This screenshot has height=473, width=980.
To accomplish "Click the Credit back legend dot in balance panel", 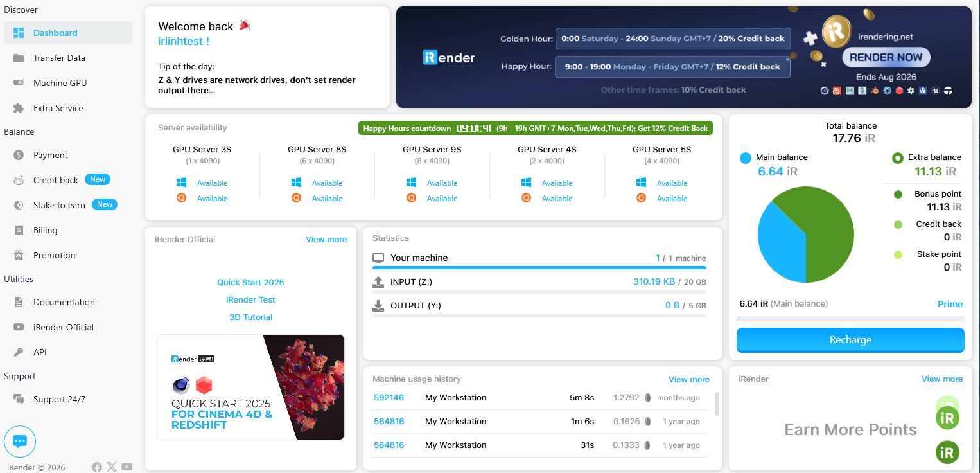I will click(x=898, y=224).
